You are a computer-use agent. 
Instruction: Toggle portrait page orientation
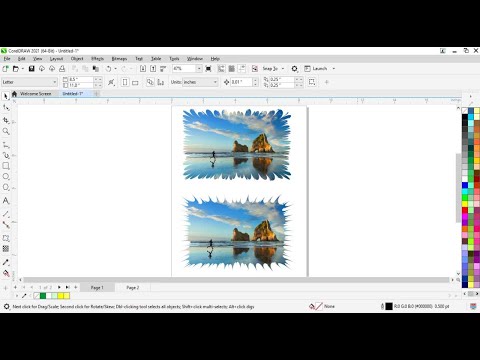(125, 82)
